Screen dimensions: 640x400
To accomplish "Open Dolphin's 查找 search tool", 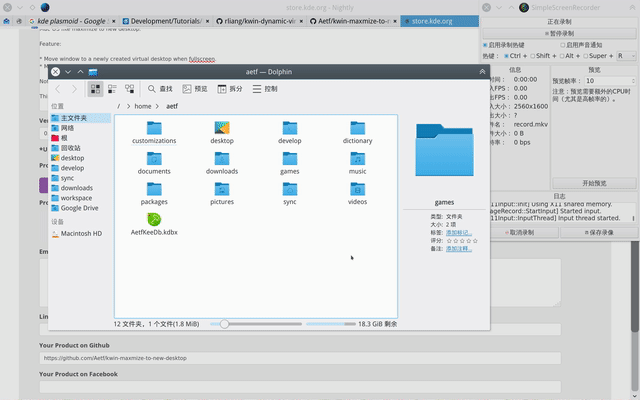I will pos(160,89).
